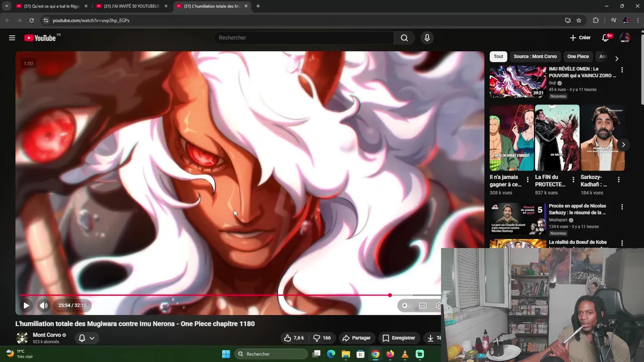
Task: Open Chrome media controls icon
Action: pyautogui.click(x=613, y=21)
